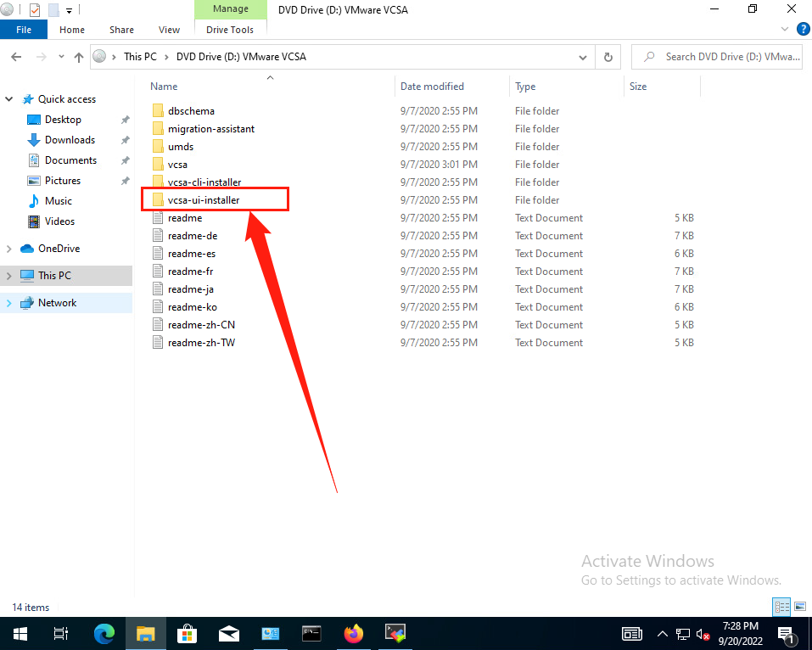812x650 pixels.
Task: Sort files by Name column
Action: [x=164, y=87]
